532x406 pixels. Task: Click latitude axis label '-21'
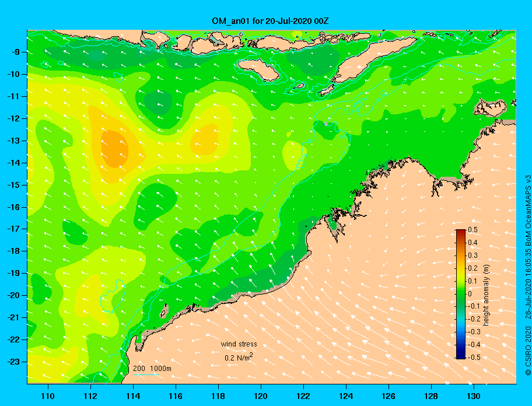(x=14, y=317)
